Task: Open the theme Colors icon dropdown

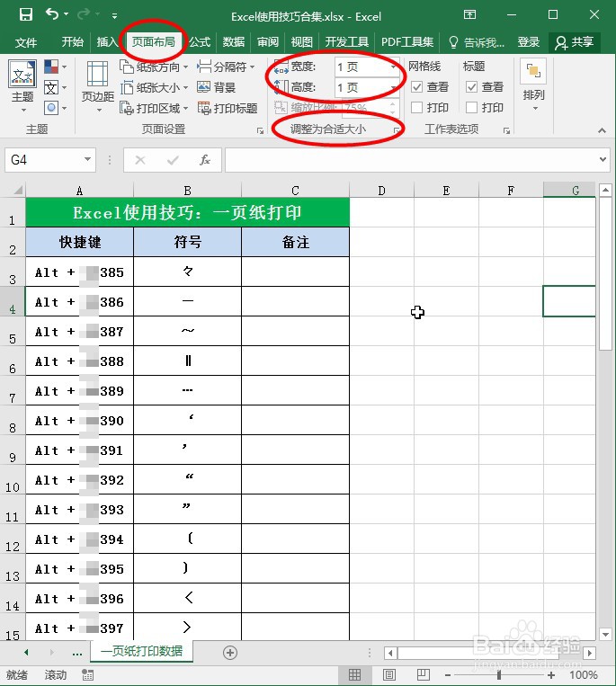Action: (x=55, y=67)
